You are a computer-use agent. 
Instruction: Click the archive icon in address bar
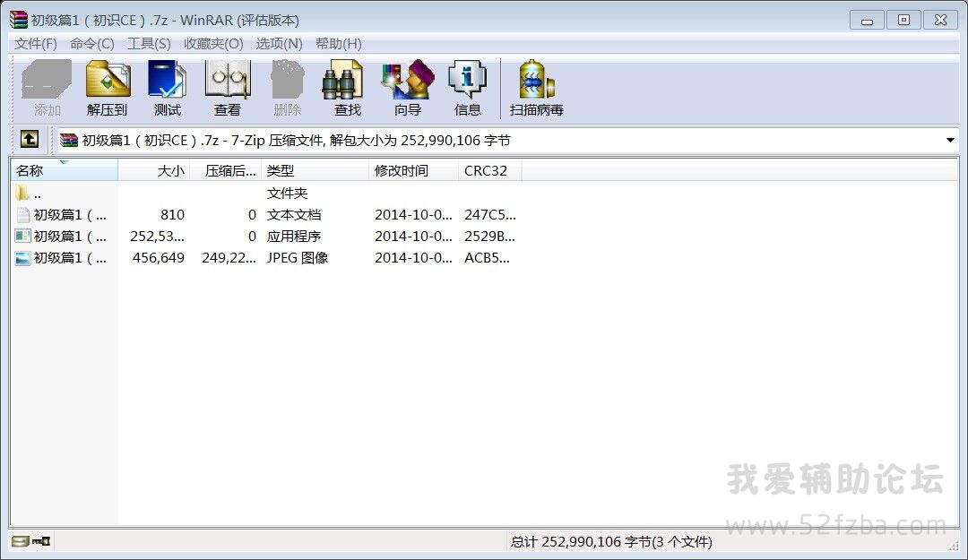pyautogui.click(x=68, y=140)
